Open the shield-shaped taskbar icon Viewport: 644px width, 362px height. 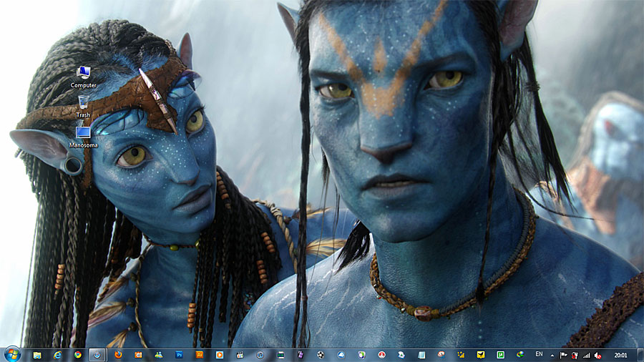(x=361, y=355)
